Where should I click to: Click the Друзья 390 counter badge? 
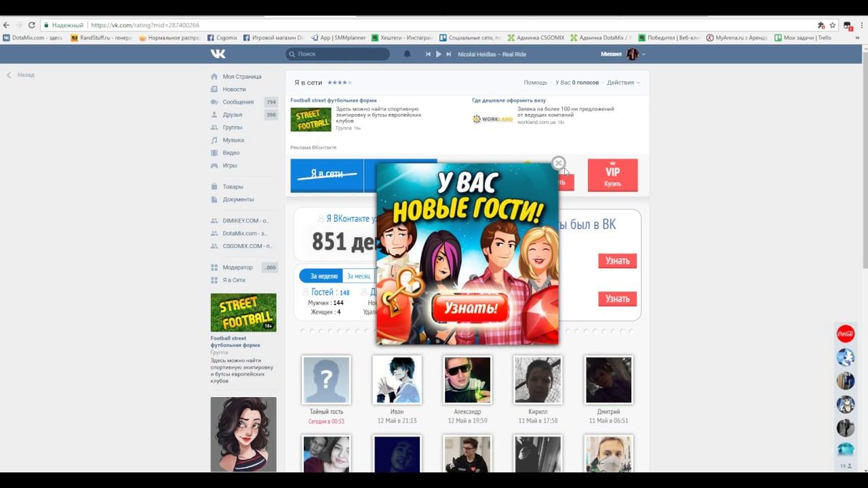pyautogui.click(x=271, y=115)
